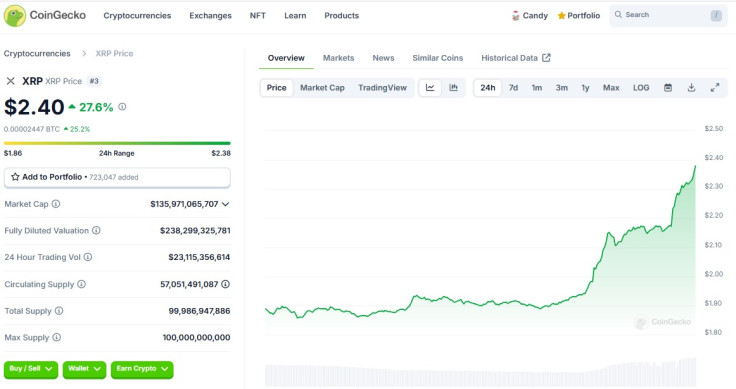Toggle LOG scale on chart
The width and height of the screenshot is (736, 389).
point(641,88)
